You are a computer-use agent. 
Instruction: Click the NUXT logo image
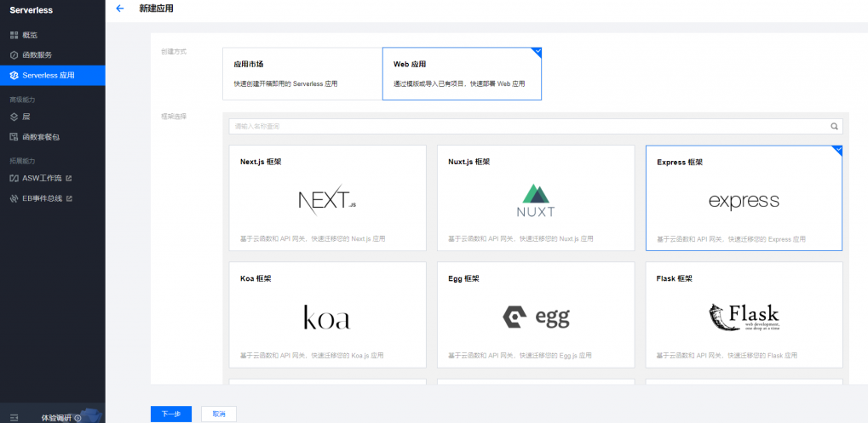535,200
